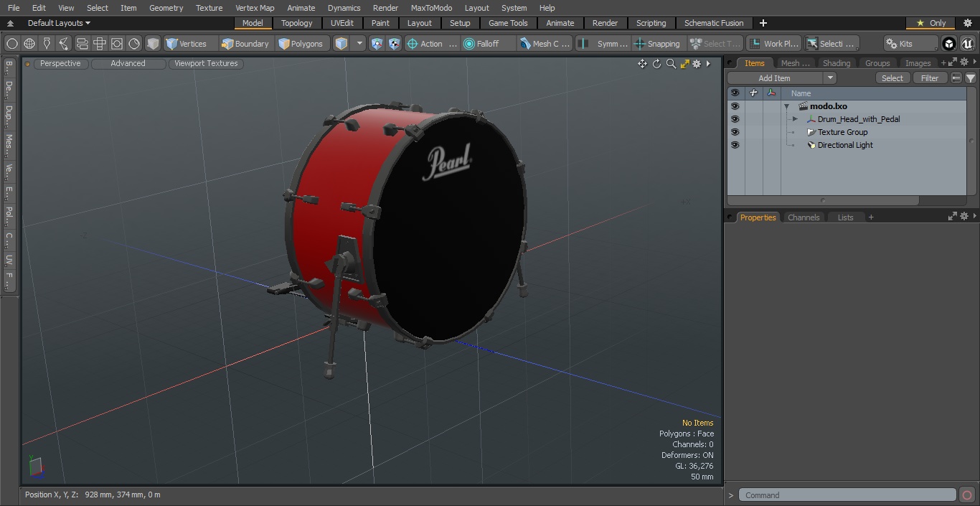The image size is (980, 506).
Task: Toggle visibility of modo.lxo scene
Action: [735, 106]
